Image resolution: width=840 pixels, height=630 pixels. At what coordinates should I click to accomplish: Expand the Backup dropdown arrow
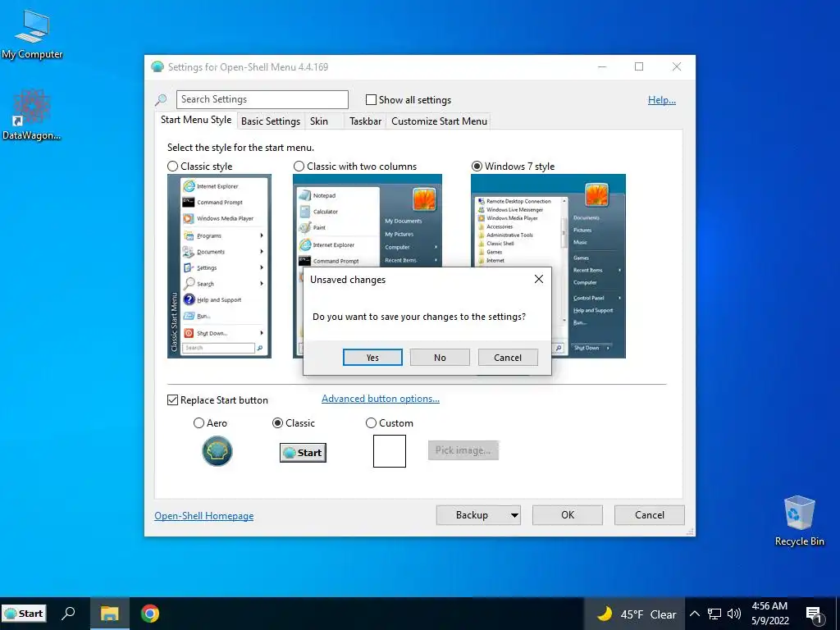[514, 515]
